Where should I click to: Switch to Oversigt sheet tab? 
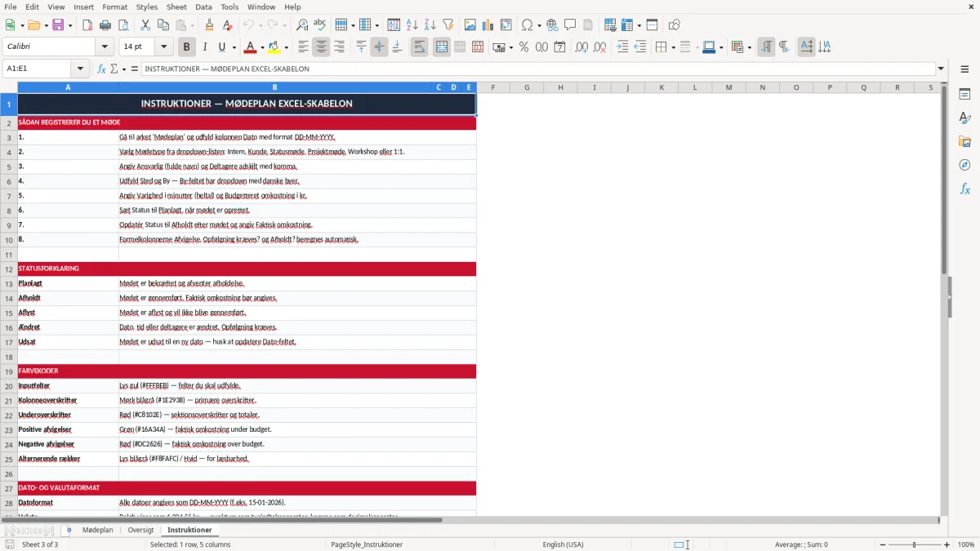coord(140,530)
